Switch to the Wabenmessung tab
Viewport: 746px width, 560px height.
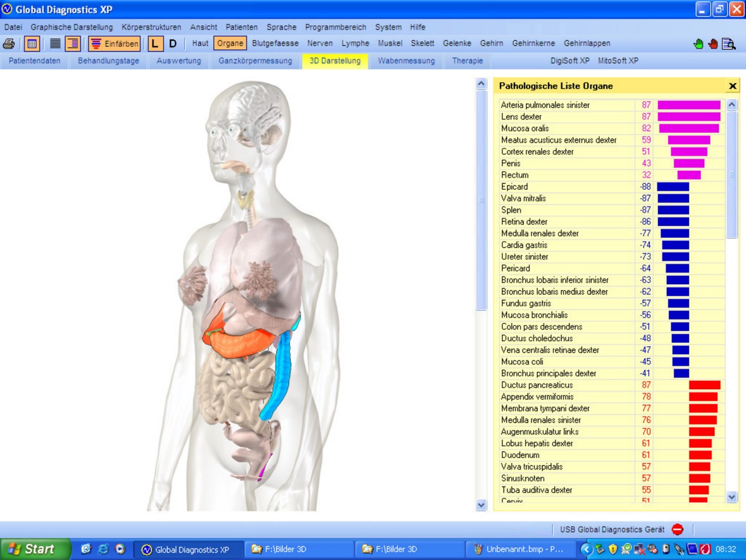(406, 61)
